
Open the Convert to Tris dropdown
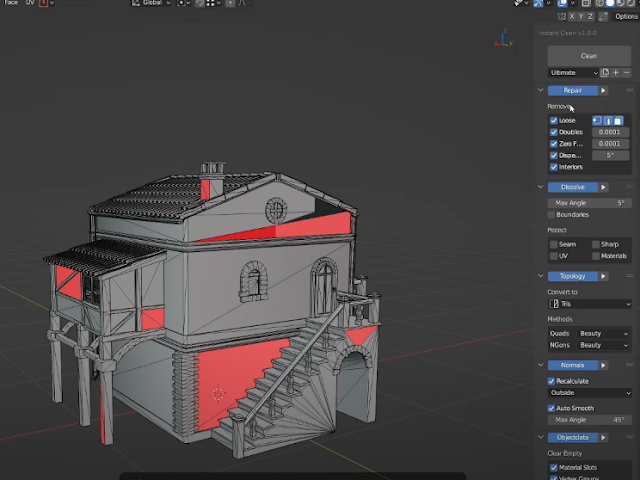pyautogui.click(x=590, y=304)
